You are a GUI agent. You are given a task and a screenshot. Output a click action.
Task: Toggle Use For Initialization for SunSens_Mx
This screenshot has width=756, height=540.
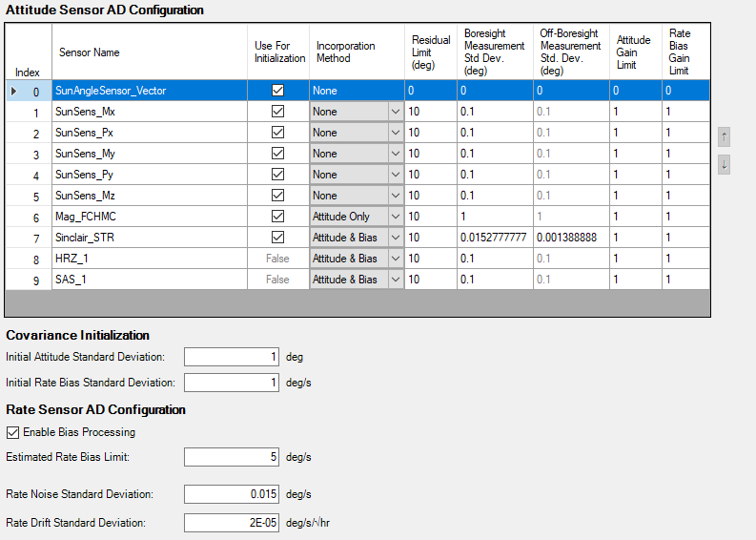click(277, 112)
